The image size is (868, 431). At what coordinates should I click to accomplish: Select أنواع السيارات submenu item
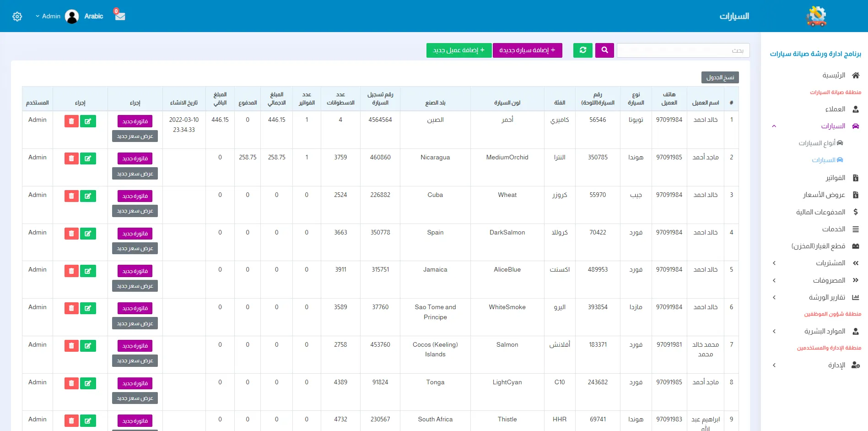(817, 143)
